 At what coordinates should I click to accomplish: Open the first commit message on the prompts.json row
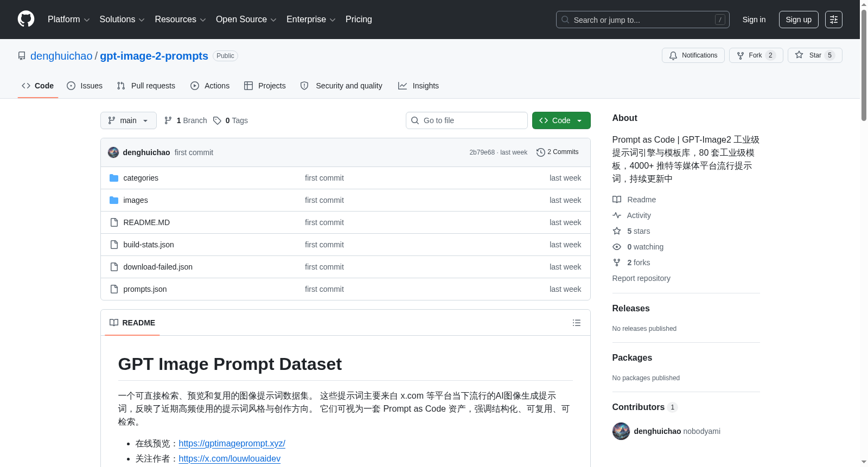(324, 289)
